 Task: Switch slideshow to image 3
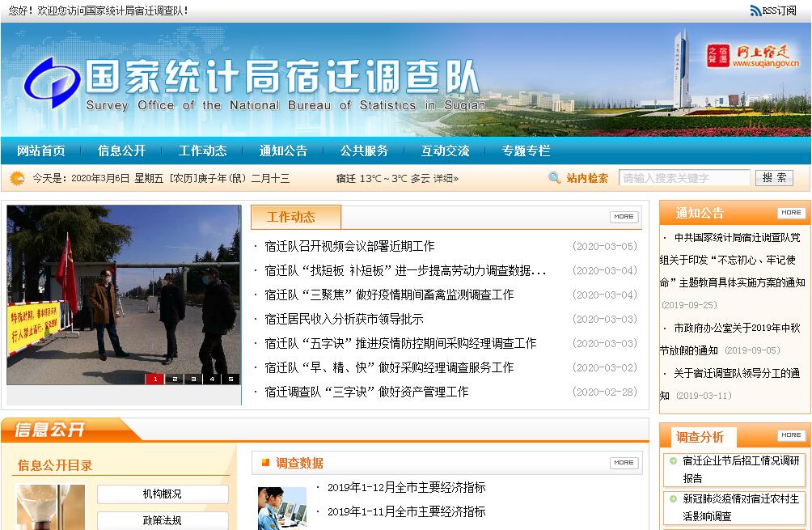point(192,379)
